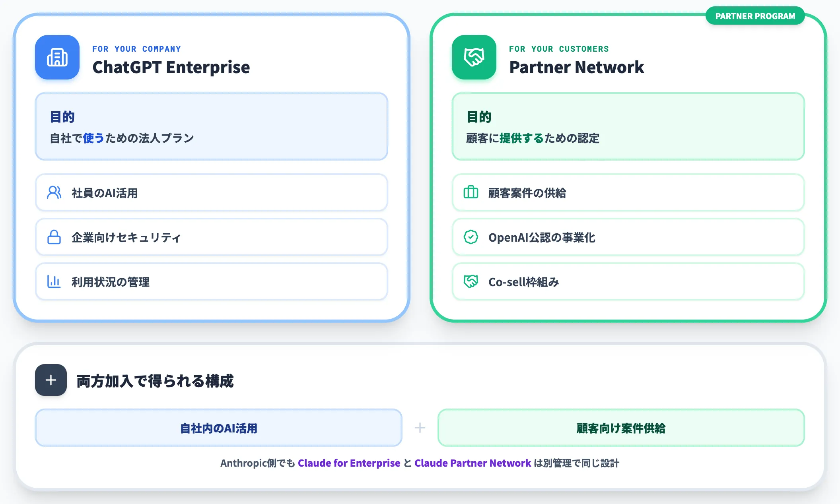Screen dimensions: 840x504
Task: Click the FOR YOUR COMPANY label
Action: pos(136,49)
